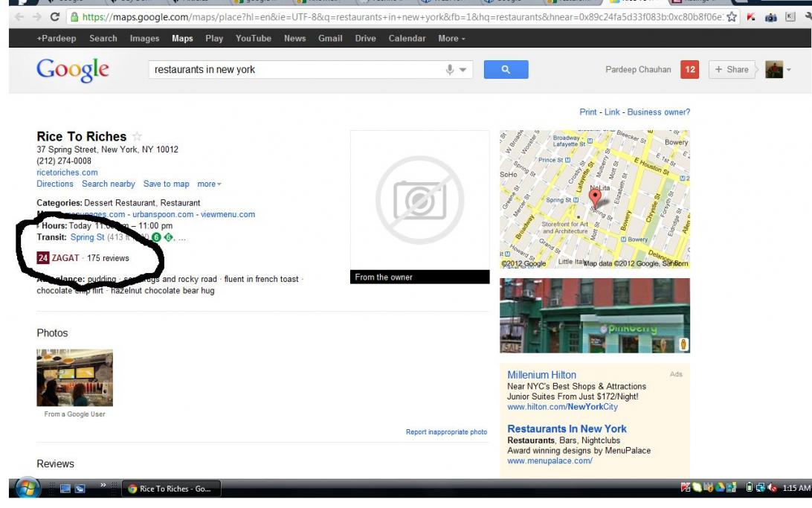
Task: Expand the More menu in Google bar
Action: tap(451, 39)
